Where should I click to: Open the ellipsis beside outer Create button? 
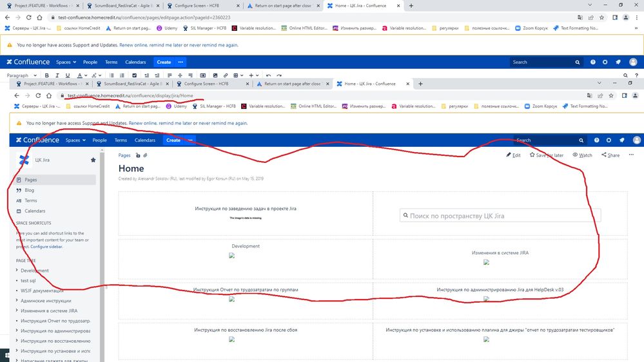click(x=181, y=62)
